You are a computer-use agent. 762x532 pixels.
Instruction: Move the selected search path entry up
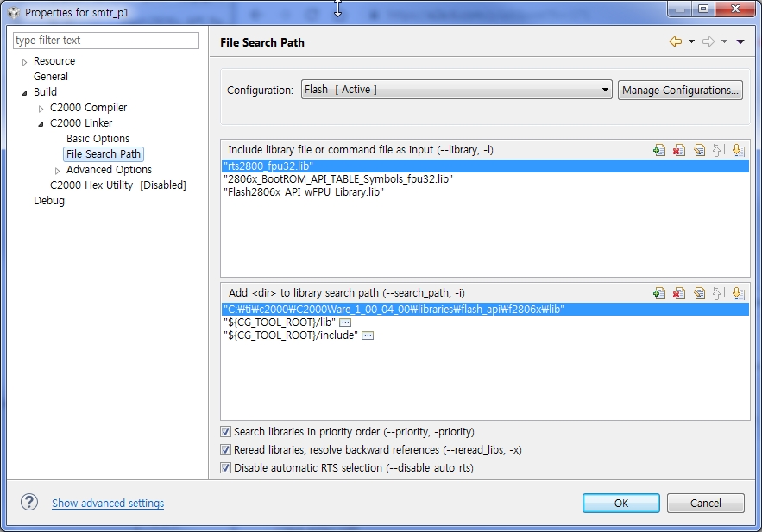point(719,292)
